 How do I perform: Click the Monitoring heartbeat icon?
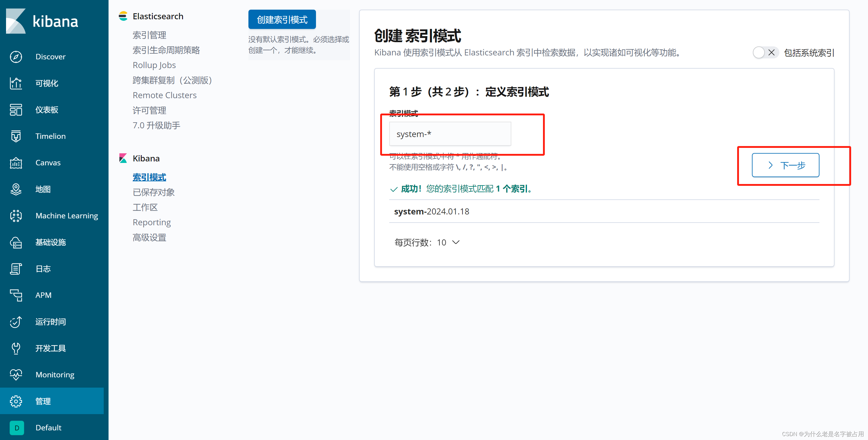point(16,374)
